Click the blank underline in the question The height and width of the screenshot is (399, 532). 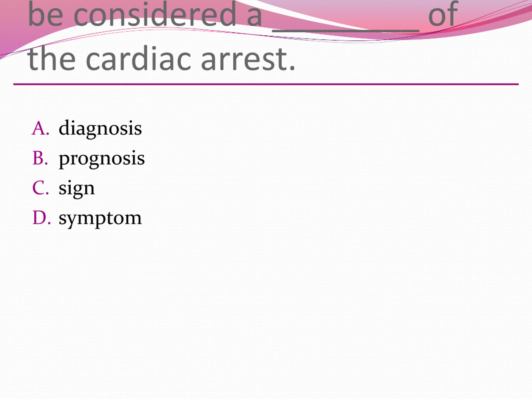coord(346,31)
